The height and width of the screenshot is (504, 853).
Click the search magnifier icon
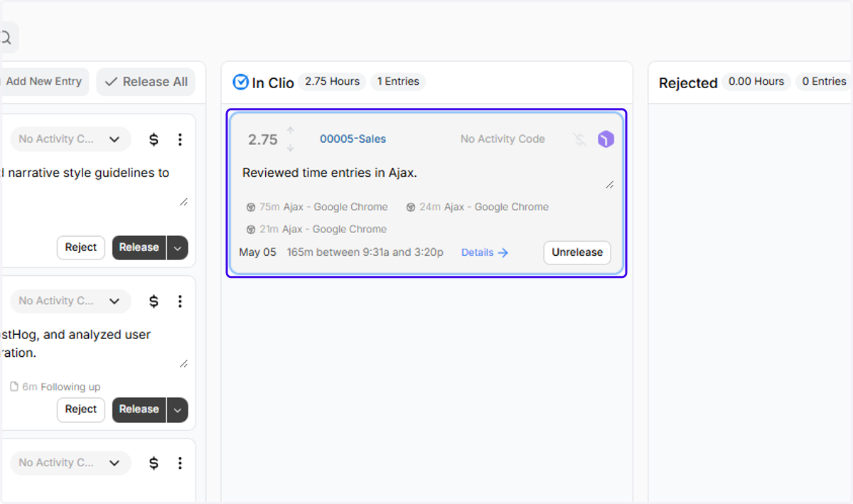coord(6,38)
